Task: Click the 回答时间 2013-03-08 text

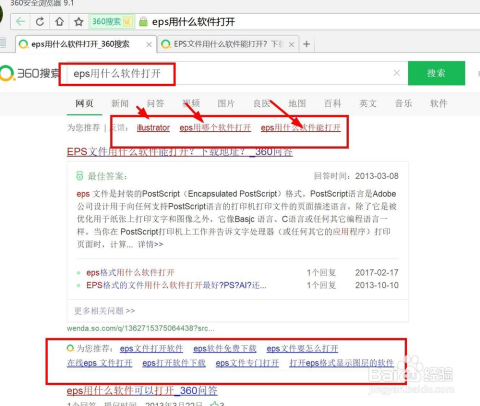Action: [x=356, y=176]
